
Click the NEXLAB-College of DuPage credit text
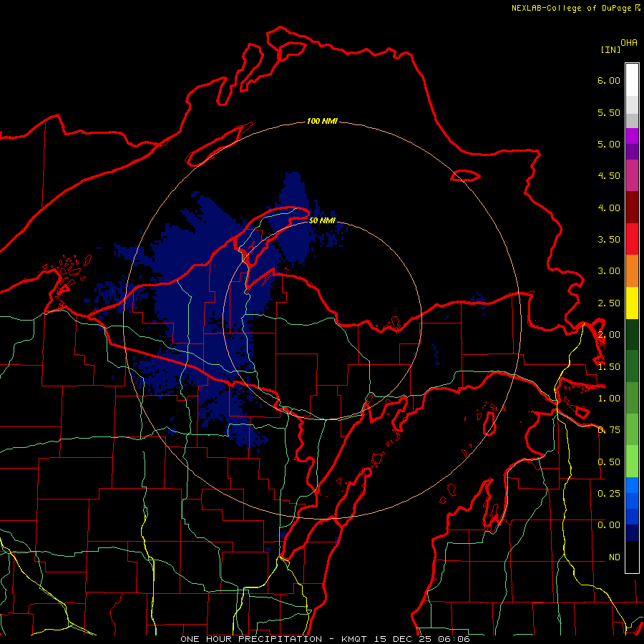[576, 8]
